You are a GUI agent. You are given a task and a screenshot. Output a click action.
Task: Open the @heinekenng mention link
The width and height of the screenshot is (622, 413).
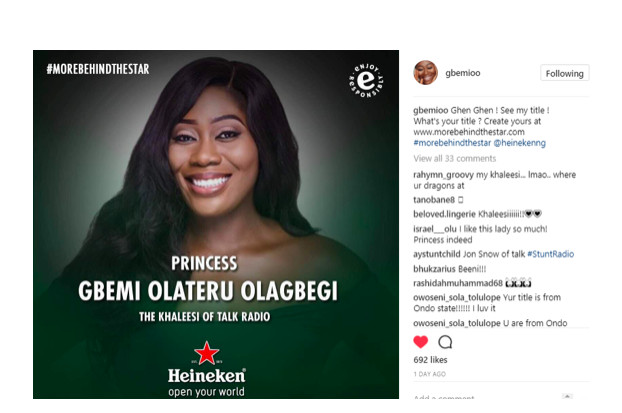(x=519, y=143)
